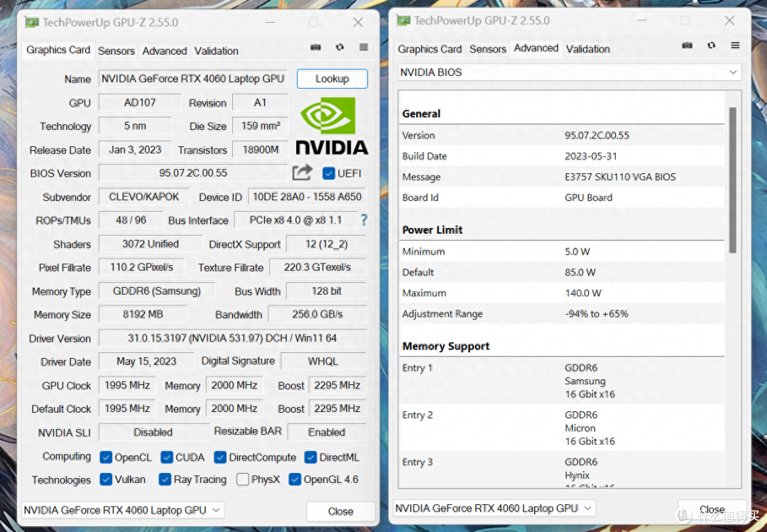Click GPU-Z app icon in left window title bar
The width and height of the screenshot is (767, 532).
point(32,23)
